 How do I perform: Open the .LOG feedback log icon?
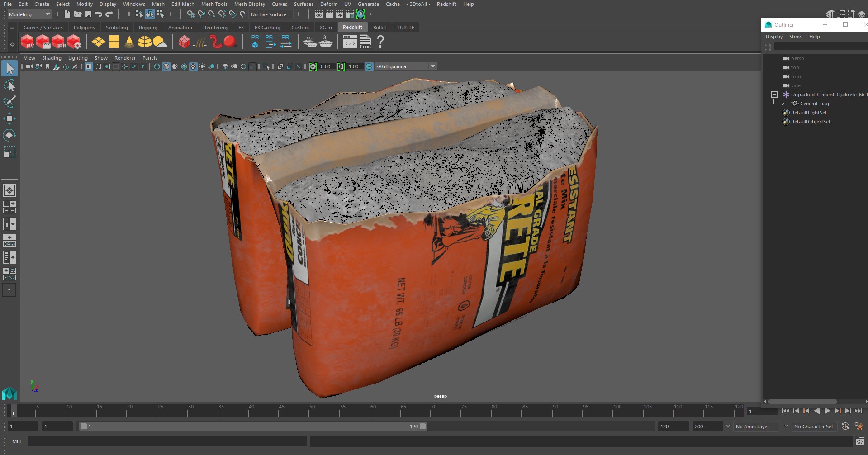[x=365, y=42]
